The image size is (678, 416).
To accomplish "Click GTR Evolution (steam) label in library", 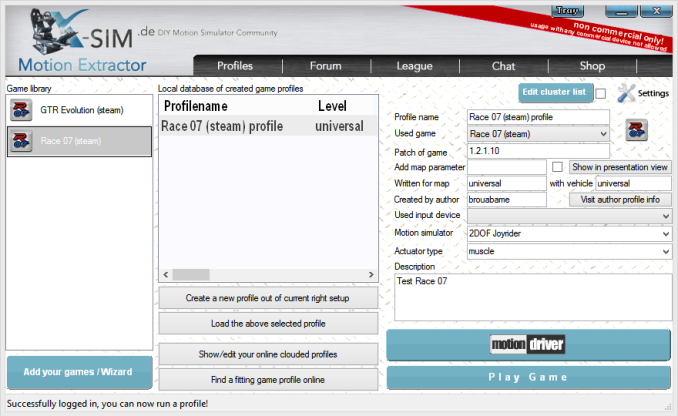I will point(82,110).
